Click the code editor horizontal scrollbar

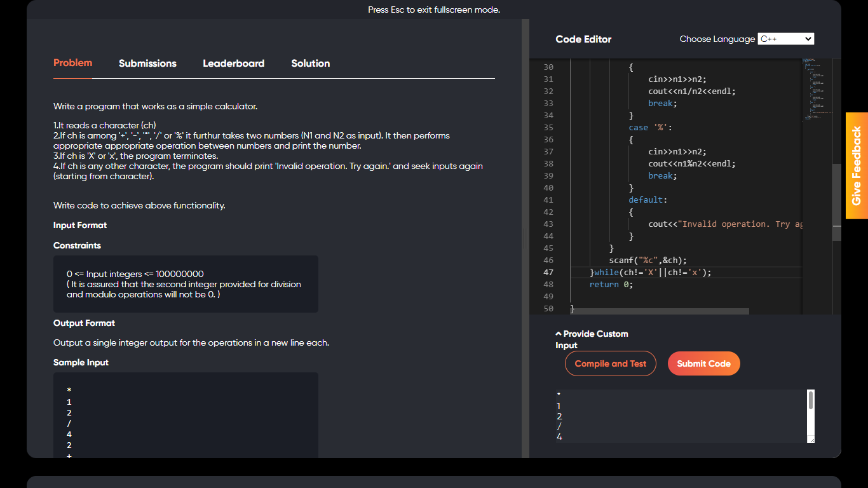click(661, 311)
